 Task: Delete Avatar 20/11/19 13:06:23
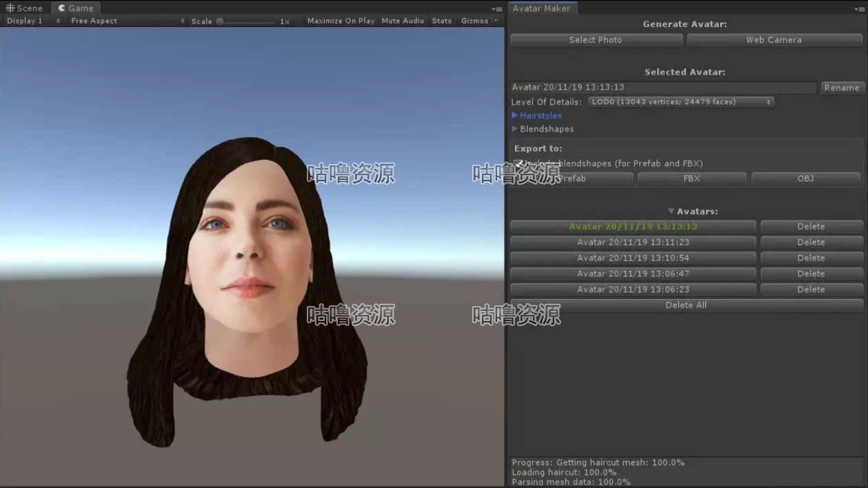click(x=811, y=289)
